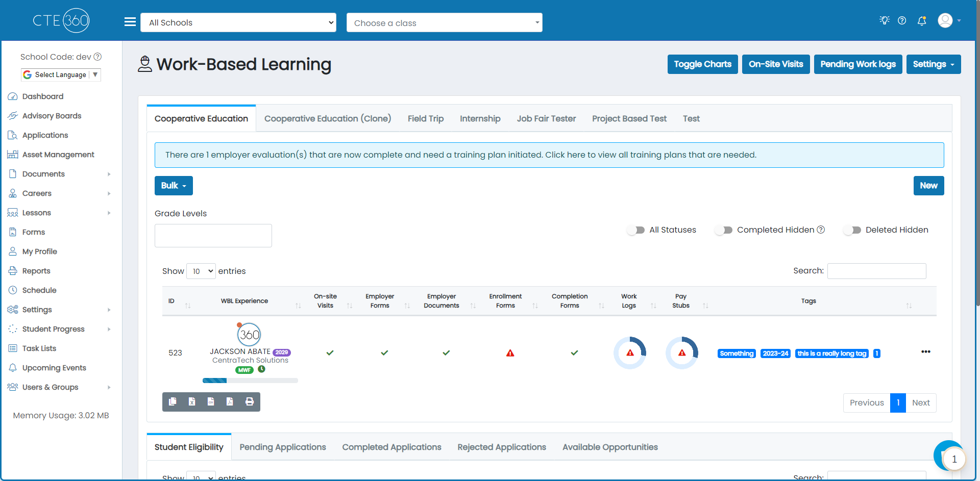This screenshot has width=980, height=481.
Task: Click the Work Logs progress circle
Action: (x=630, y=352)
